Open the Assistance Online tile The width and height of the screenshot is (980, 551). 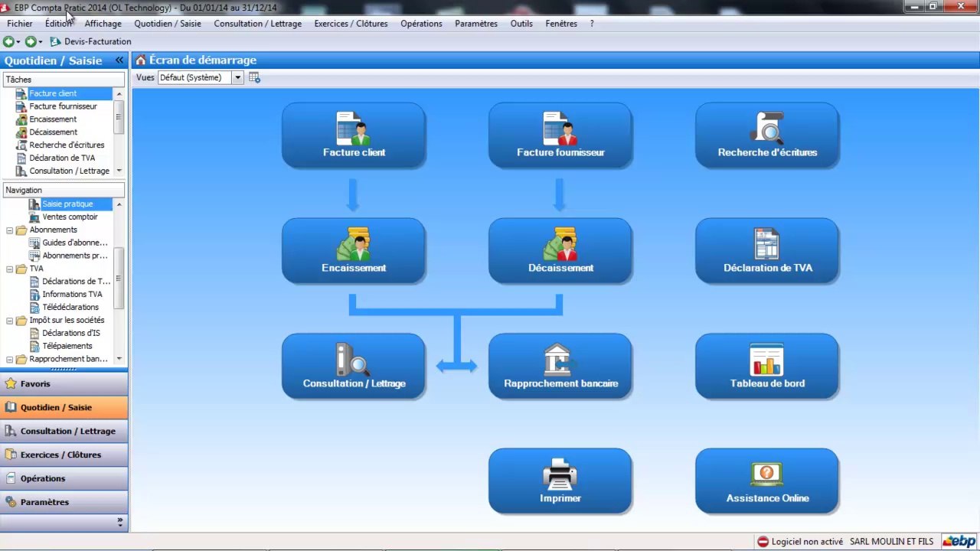click(767, 481)
